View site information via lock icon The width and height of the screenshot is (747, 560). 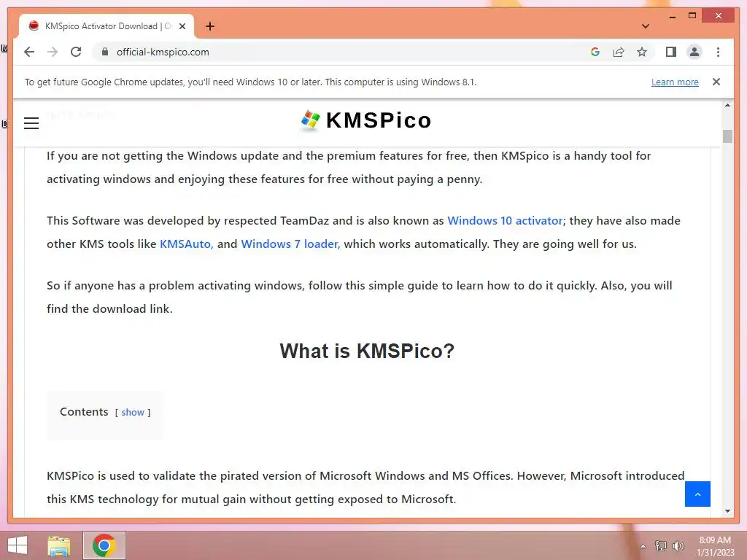click(x=105, y=52)
